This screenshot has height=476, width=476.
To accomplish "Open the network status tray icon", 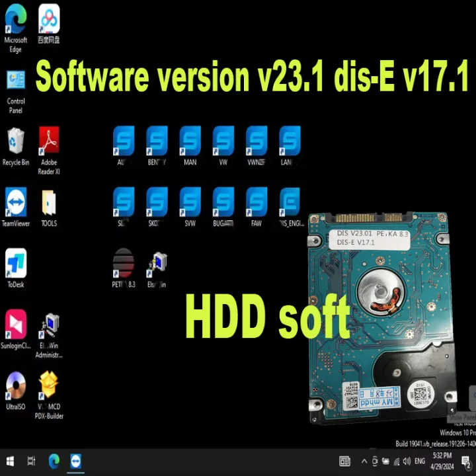I will pyautogui.click(x=397, y=461).
